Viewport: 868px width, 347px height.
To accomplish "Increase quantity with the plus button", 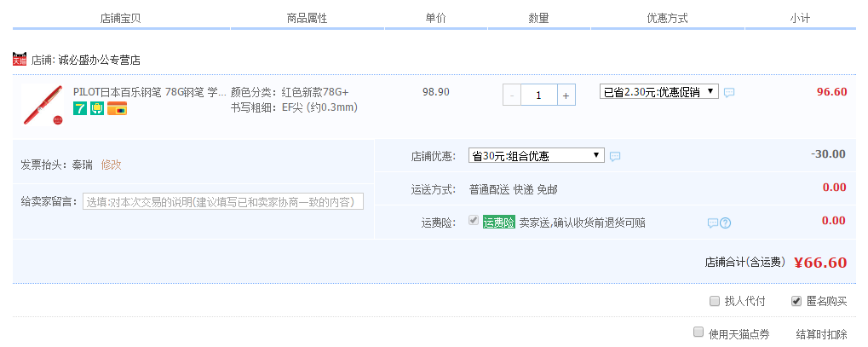I will click(x=566, y=95).
